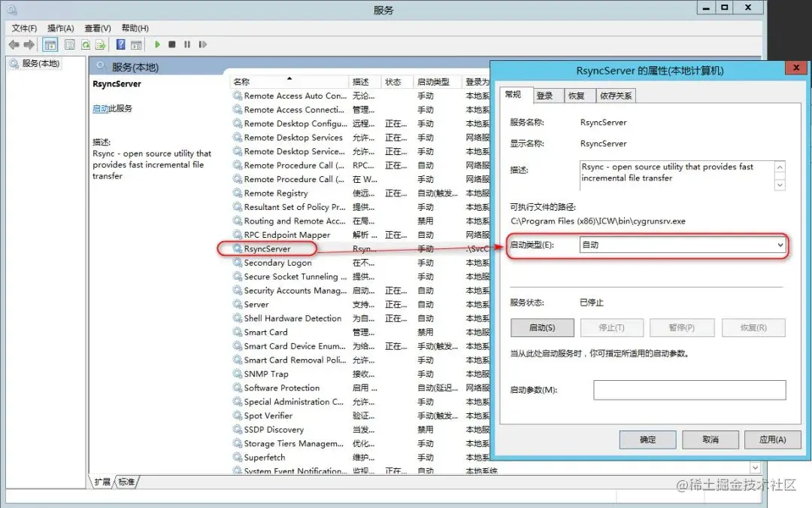The height and width of the screenshot is (508, 812).
Task: Restart service with toolbar restart icon
Action: 202,44
